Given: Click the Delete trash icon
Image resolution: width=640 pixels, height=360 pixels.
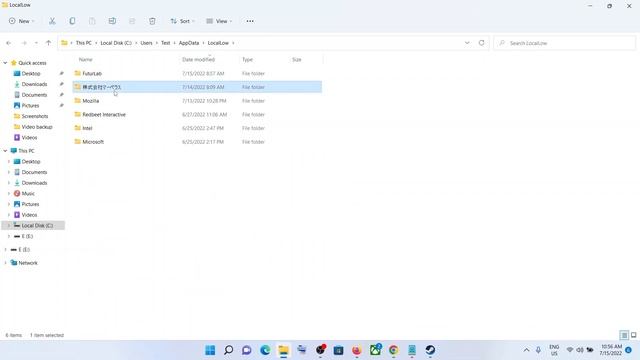Looking at the screenshot, I should (152, 21).
